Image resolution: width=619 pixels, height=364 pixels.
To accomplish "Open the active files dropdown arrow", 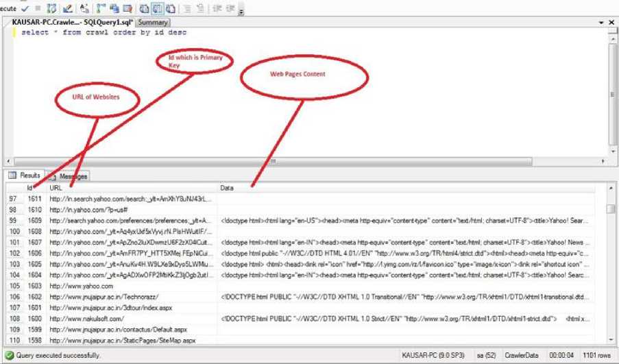I will click(x=601, y=23).
